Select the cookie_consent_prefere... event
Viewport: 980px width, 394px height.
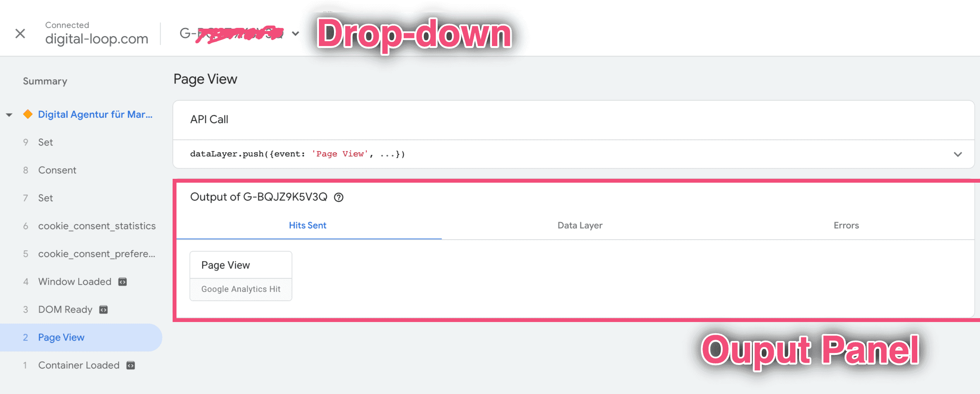81,254
